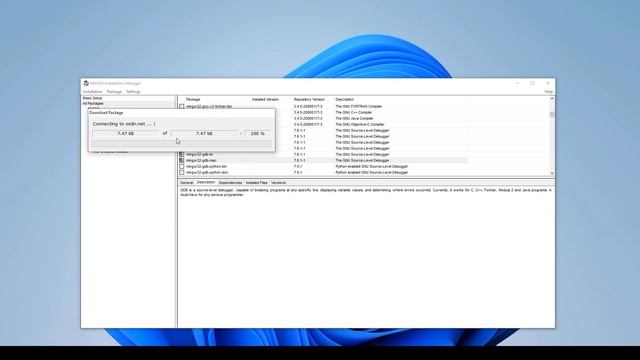This screenshot has height=360, width=640.
Task: Select Basic Setup in the left tree
Action: pyautogui.click(x=93, y=98)
